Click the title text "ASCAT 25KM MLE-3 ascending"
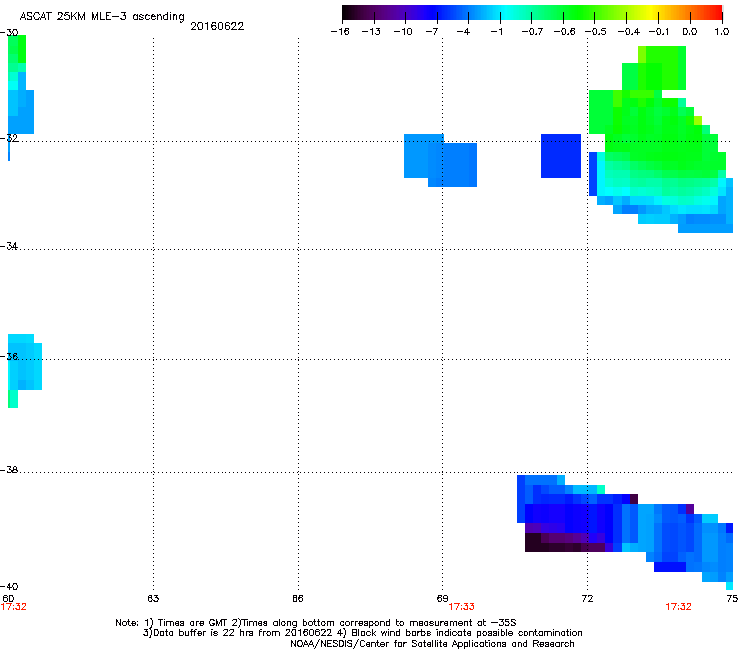The width and height of the screenshot is (740, 650). coord(102,16)
